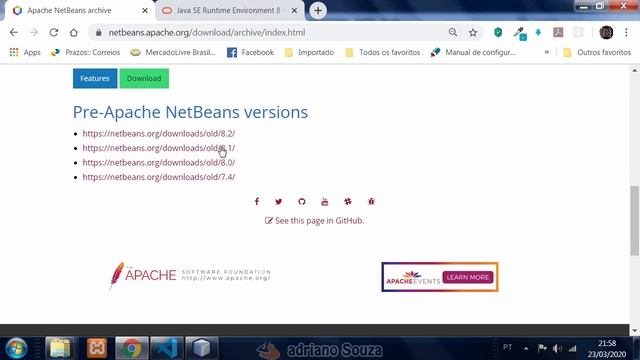
Task: Open Todos os favoritos folder
Action: 382,52
